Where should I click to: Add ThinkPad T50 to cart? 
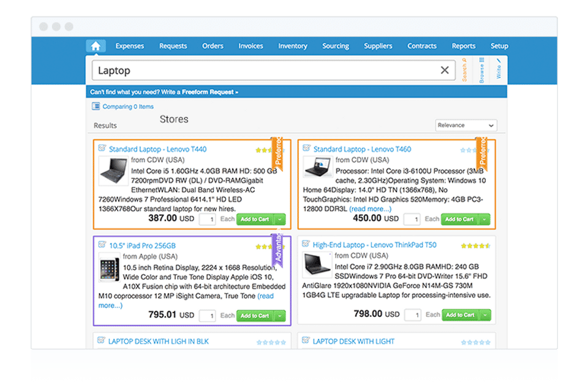pyautogui.click(x=461, y=315)
